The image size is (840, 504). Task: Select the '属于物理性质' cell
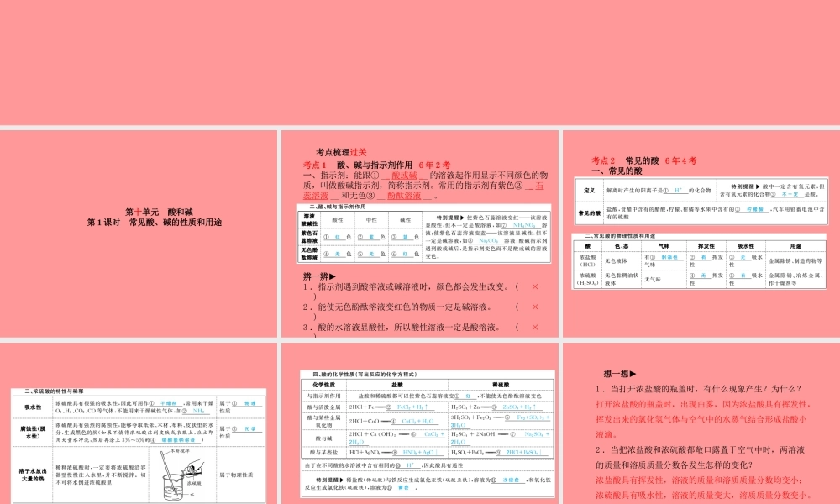(236, 475)
